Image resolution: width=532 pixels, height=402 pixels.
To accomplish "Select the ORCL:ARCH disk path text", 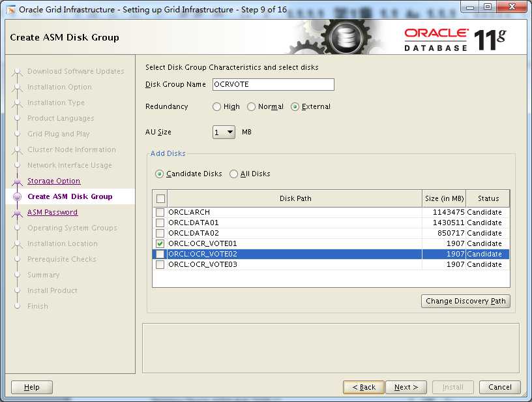I will coord(189,212).
